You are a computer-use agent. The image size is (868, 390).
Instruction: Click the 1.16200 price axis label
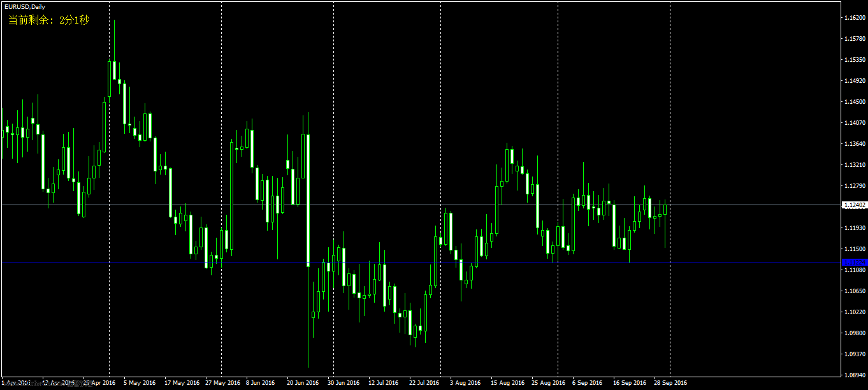coord(855,18)
